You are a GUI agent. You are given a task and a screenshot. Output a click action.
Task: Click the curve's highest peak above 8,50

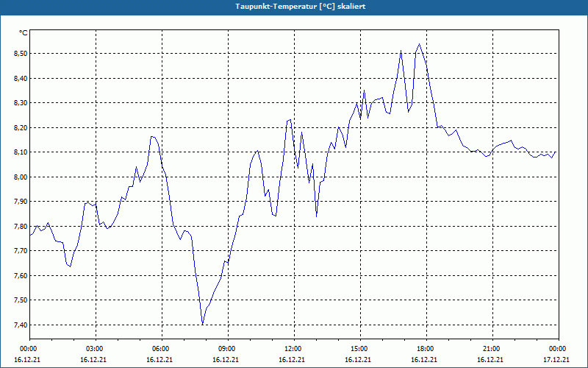419,44
